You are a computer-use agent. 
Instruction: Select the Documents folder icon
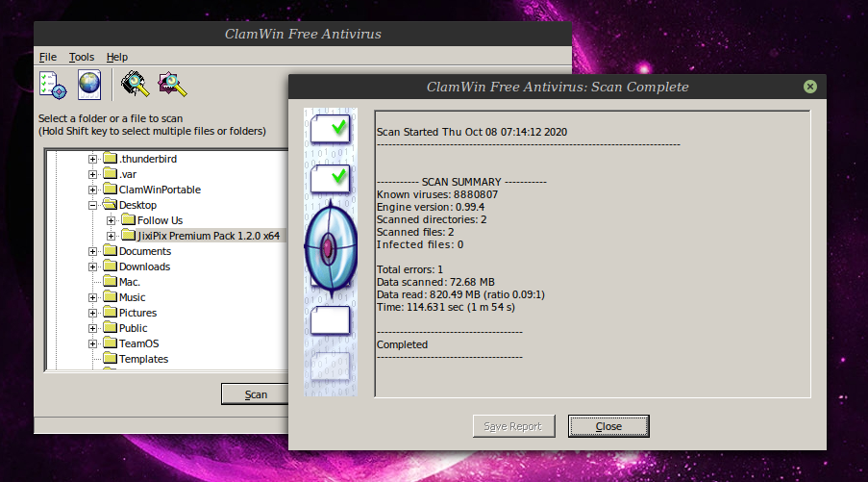point(111,251)
